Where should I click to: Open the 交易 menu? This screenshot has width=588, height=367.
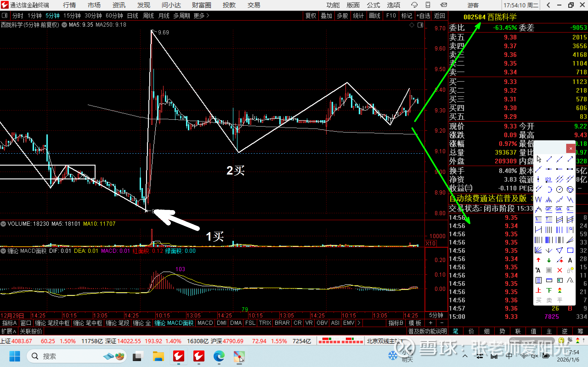253,5
